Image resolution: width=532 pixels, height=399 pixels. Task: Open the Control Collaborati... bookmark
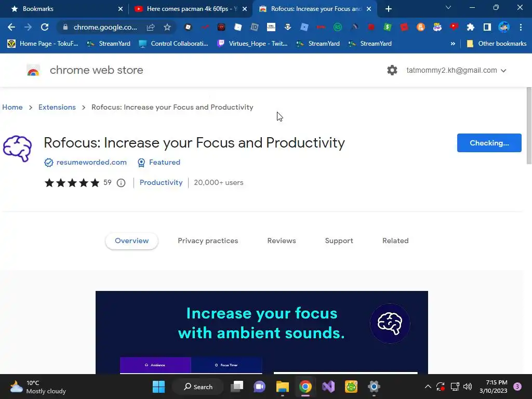point(174,44)
